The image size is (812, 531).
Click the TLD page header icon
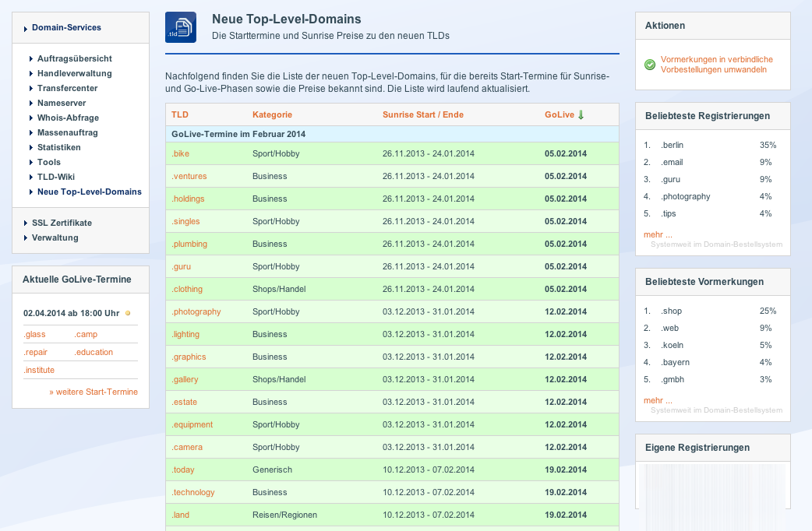(x=181, y=27)
